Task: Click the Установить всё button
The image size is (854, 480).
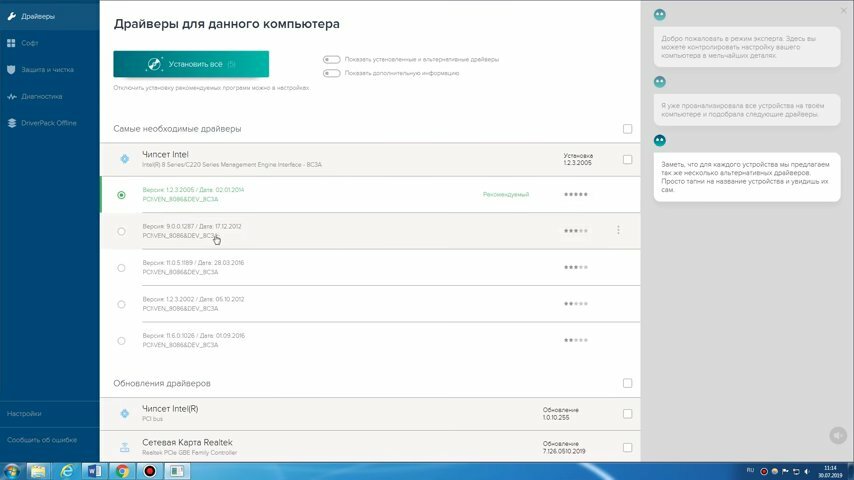Action: pyautogui.click(x=191, y=64)
